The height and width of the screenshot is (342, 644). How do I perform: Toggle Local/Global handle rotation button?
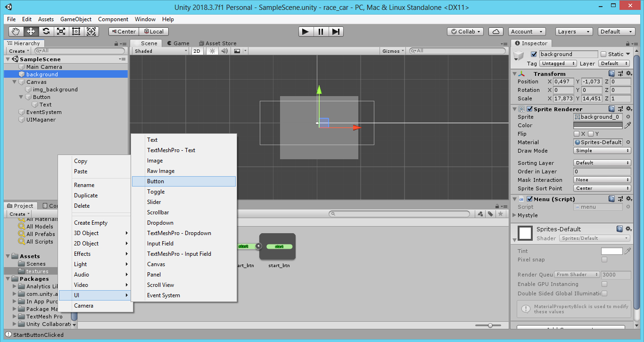154,32
